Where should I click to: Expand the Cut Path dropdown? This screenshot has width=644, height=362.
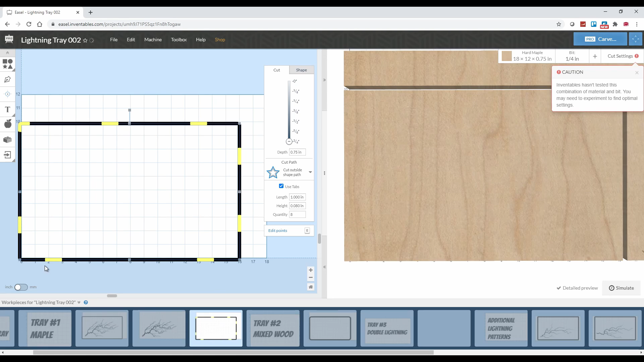tap(310, 172)
